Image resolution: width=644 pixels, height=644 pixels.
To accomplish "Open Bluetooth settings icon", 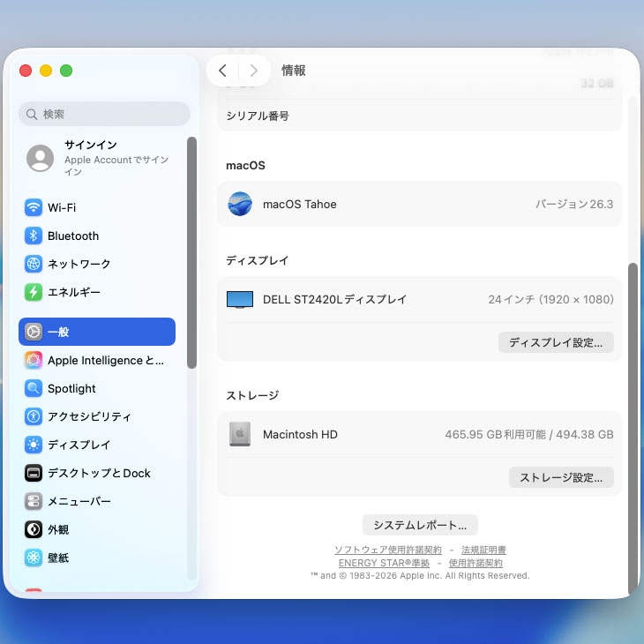I will 34,236.
